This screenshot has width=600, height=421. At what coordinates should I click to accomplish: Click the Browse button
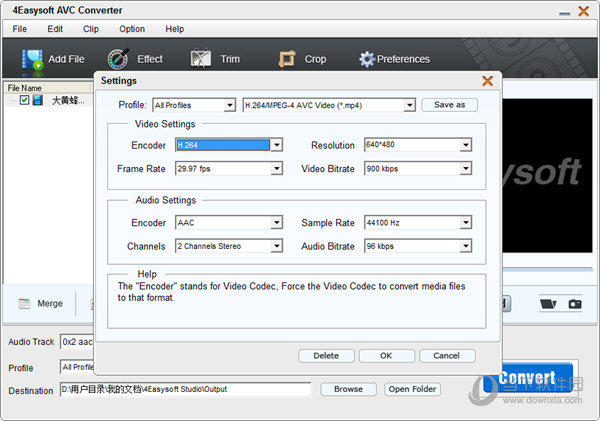(x=348, y=389)
